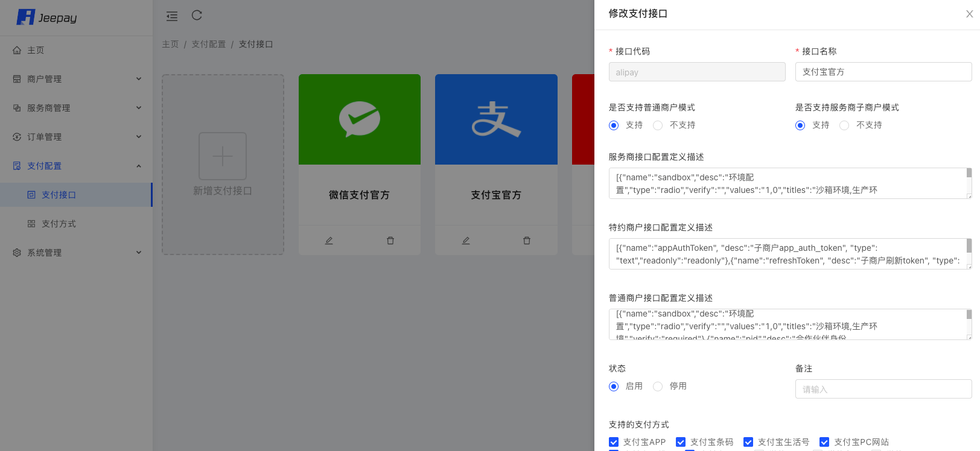Uncheck the 支付宝PC网站 checkbox
Viewport: 980px width, 451px height.
click(x=824, y=442)
